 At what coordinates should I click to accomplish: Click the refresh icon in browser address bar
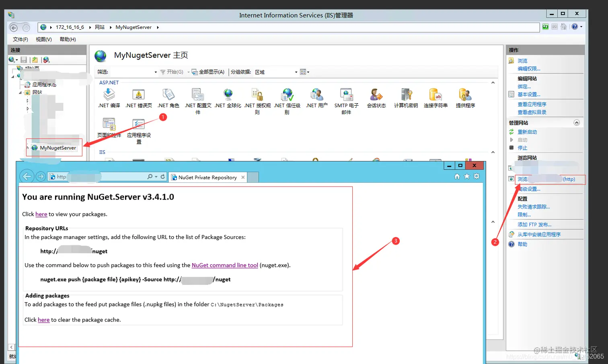point(162,177)
